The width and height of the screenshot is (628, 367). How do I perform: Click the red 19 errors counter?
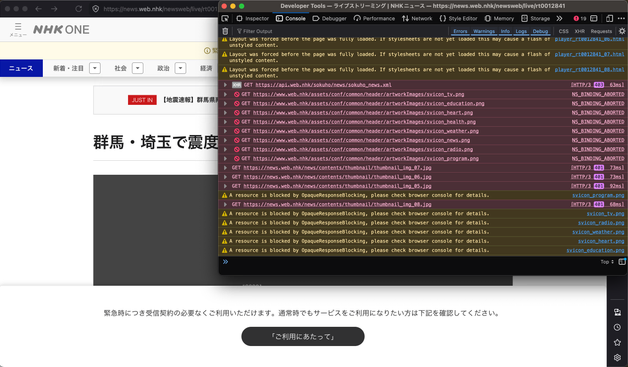(x=580, y=18)
